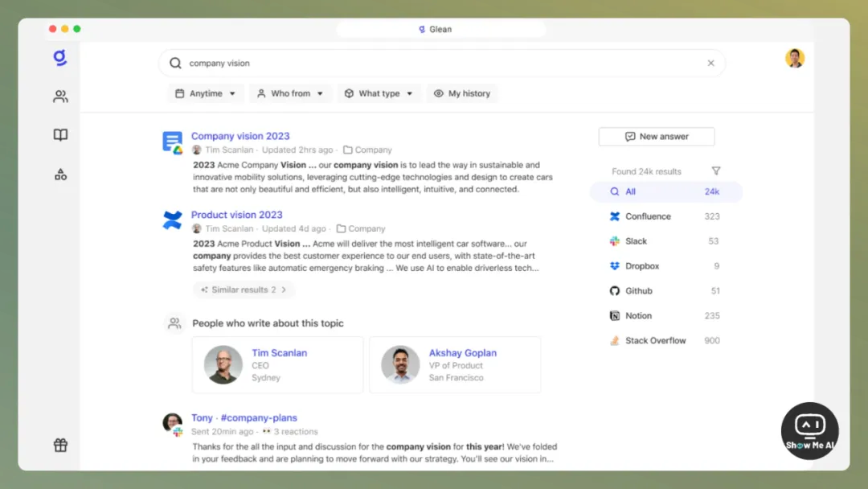The height and width of the screenshot is (489, 868).
Task: Open the user profile avatar at top right
Action: pyautogui.click(x=795, y=59)
